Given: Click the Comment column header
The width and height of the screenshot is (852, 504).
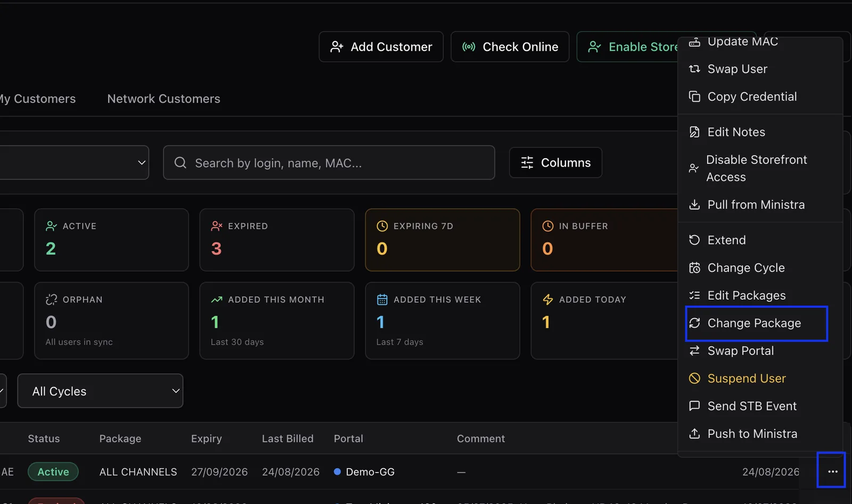Looking at the screenshot, I should click(481, 439).
